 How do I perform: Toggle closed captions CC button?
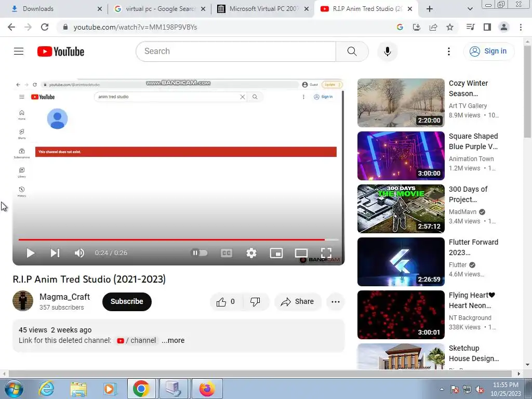(227, 253)
